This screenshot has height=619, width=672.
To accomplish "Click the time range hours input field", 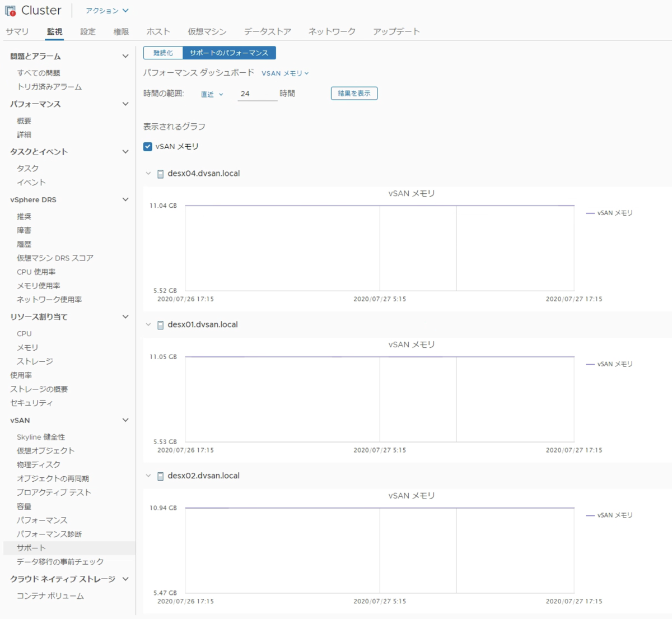I will (258, 94).
